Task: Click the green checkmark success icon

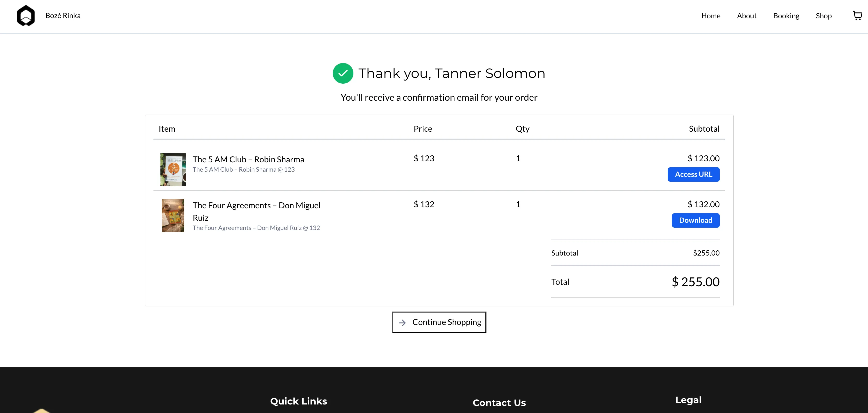Action: point(343,73)
